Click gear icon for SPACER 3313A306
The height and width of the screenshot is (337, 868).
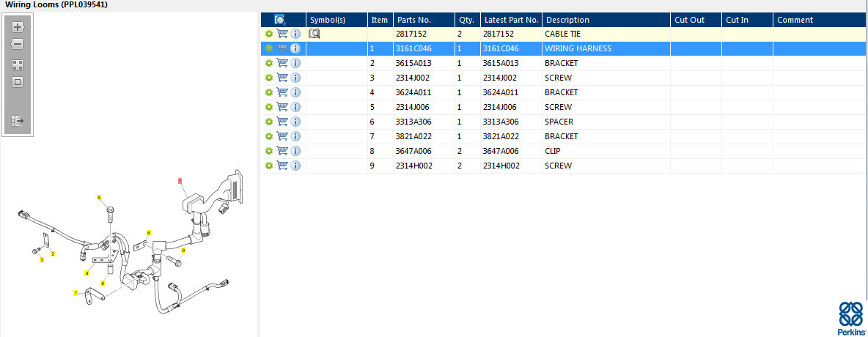pyautogui.click(x=269, y=122)
